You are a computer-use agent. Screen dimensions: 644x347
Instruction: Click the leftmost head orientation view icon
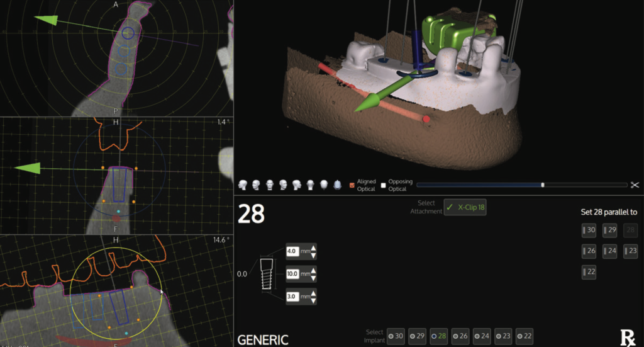[x=243, y=185]
